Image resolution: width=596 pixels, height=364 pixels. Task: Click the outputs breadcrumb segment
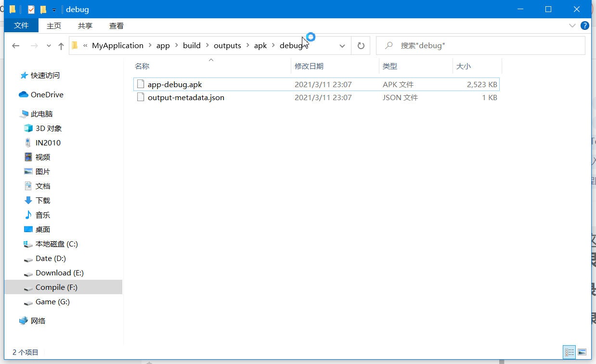(x=227, y=46)
